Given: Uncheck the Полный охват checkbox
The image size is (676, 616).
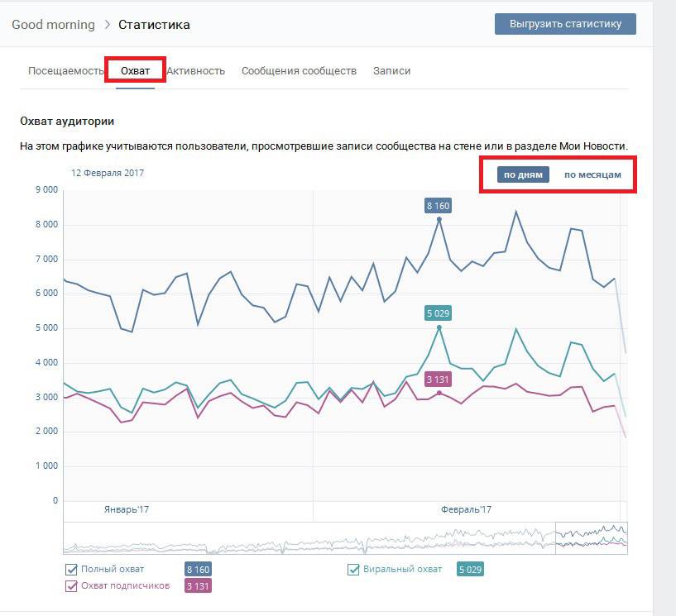Looking at the screenshot, I should coord(72,570).
